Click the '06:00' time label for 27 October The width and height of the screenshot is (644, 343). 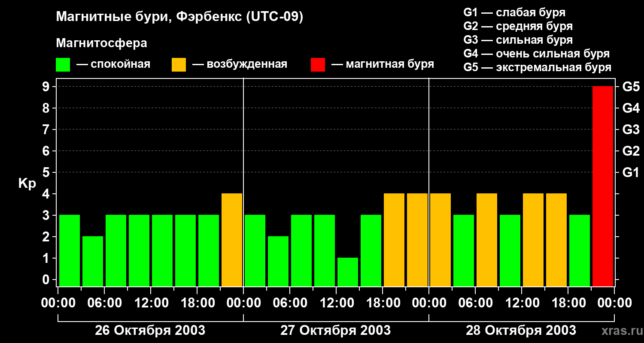[x=290, y=303]
